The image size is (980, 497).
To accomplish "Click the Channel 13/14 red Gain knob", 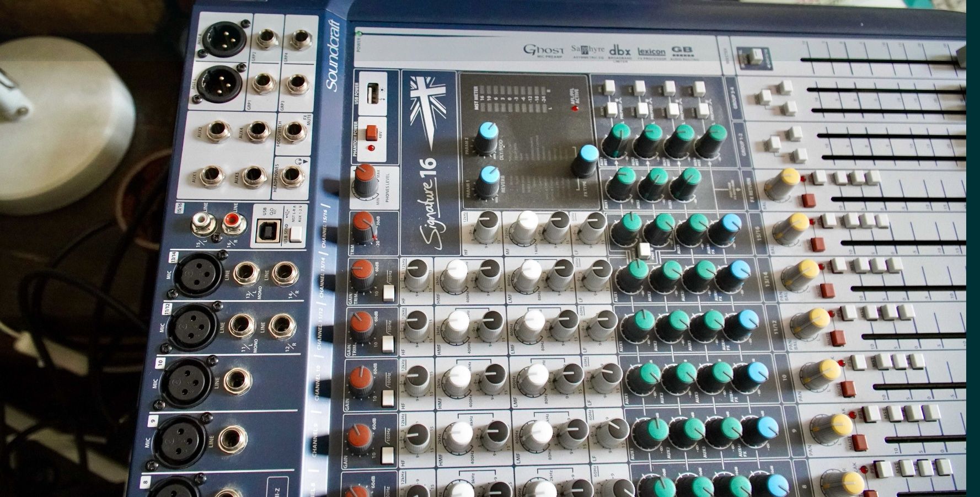I will click(362, 275).
